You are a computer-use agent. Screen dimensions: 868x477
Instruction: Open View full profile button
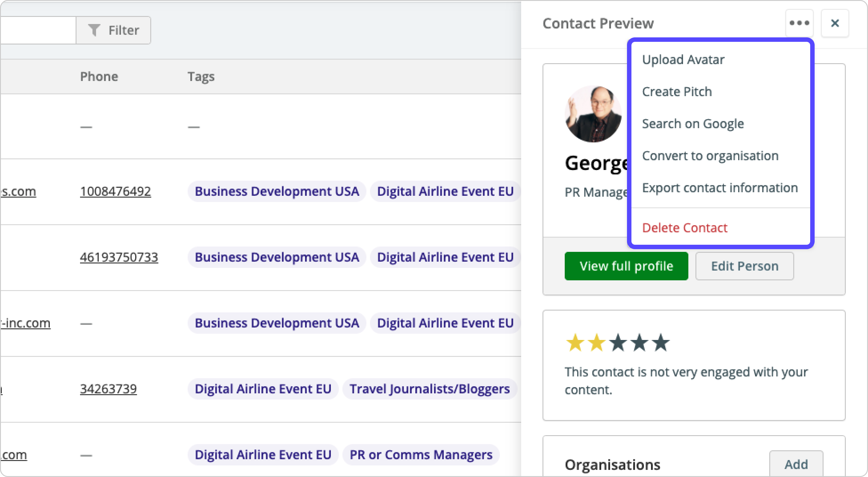626,266
